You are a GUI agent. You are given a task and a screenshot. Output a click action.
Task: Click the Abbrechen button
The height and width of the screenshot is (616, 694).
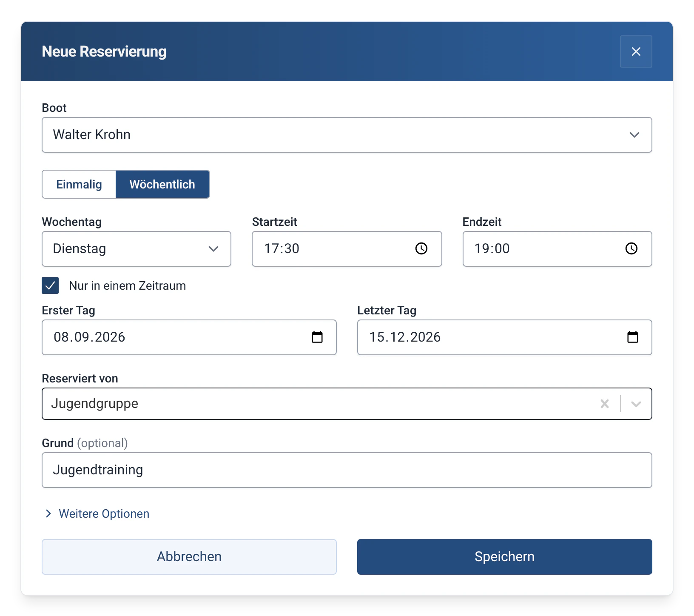click(x=189, y=557)
